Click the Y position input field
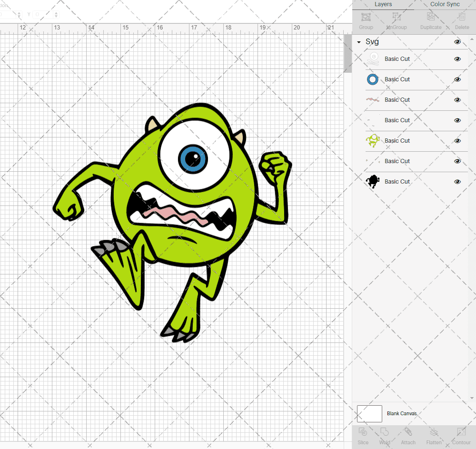 43,14
